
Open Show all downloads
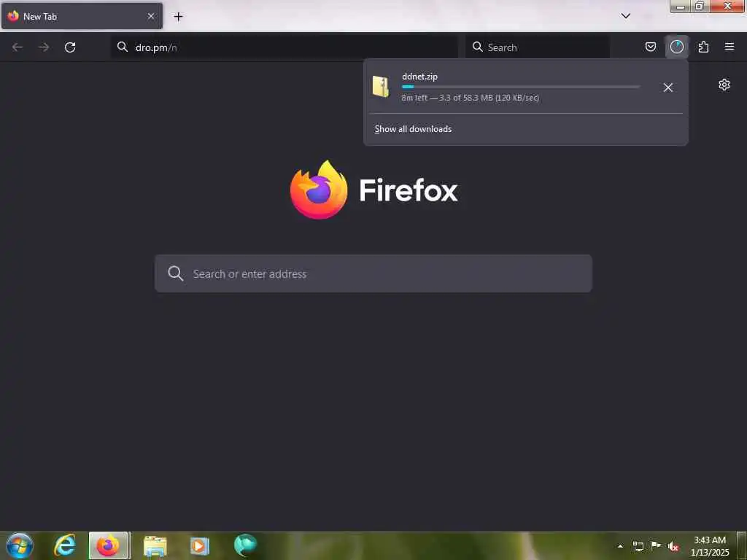tap(413, 129)
